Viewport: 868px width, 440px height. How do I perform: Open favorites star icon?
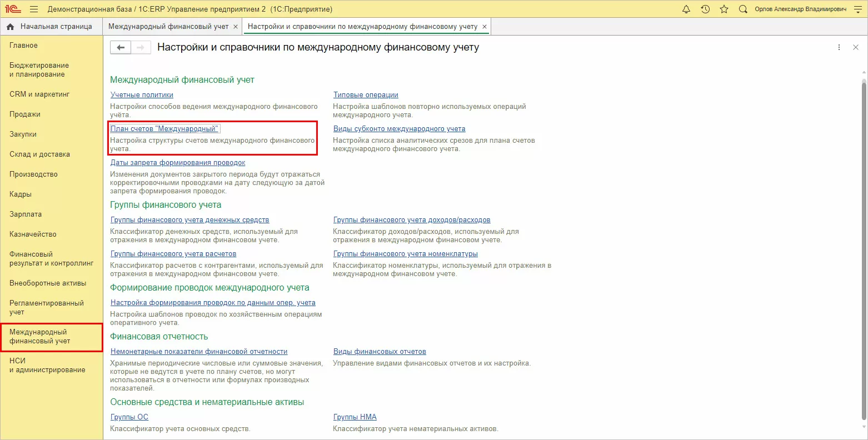724,9
